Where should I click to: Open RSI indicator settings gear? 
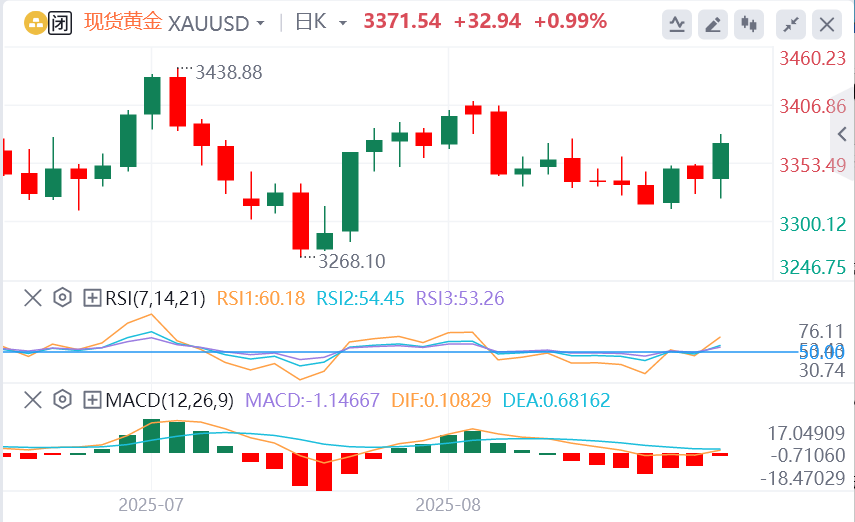[62, 297]
